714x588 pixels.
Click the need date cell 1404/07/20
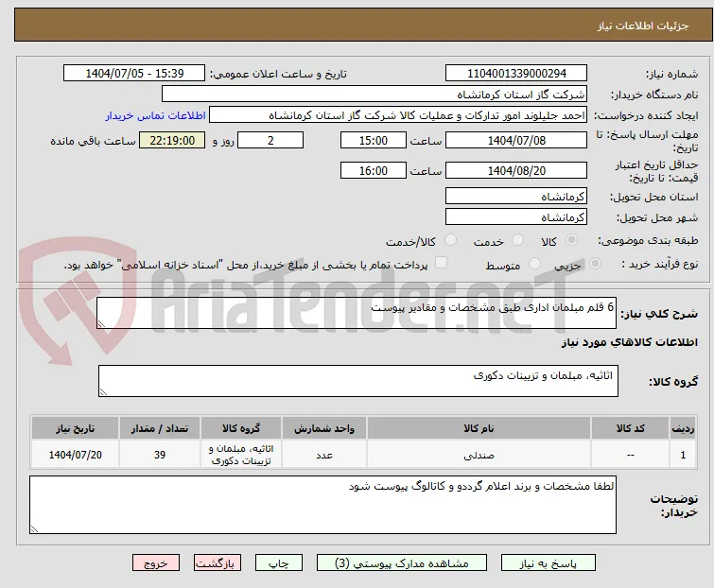[75, 455]
